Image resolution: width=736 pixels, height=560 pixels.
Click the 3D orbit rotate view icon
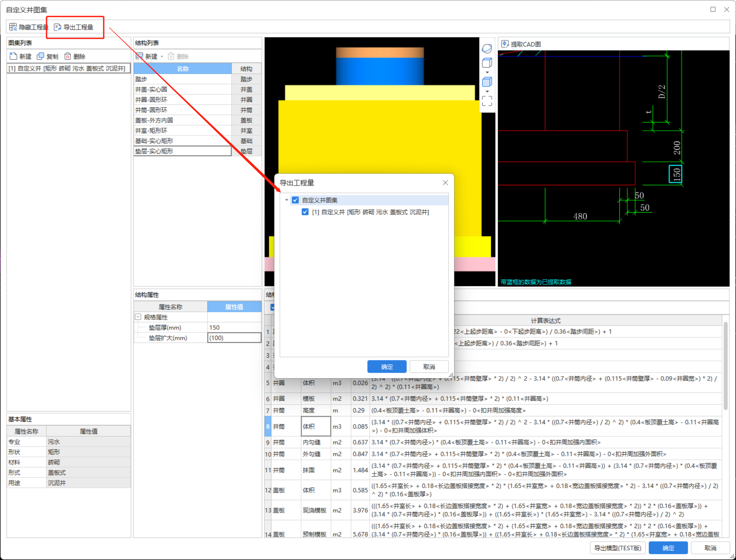tap(486, 49)
